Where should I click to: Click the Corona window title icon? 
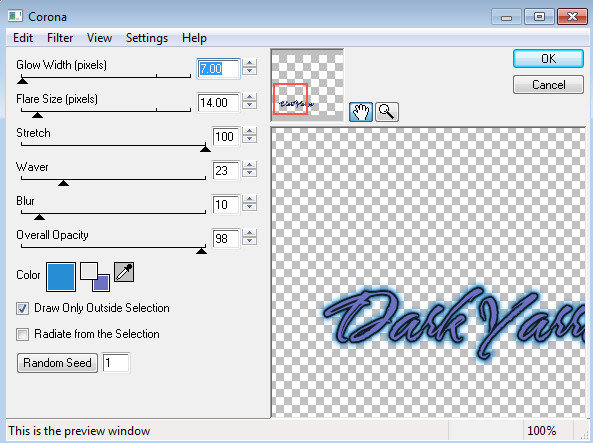coord(16,16)
